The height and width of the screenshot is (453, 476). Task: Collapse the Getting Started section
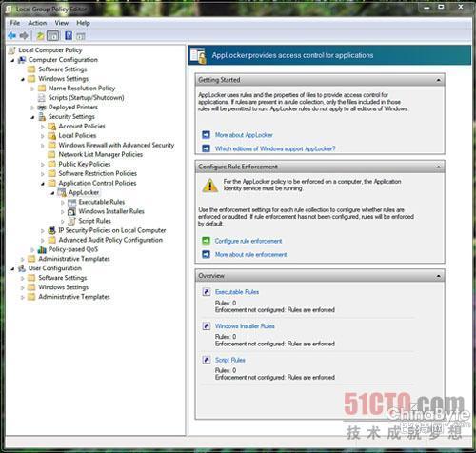[x=439, y=80]
